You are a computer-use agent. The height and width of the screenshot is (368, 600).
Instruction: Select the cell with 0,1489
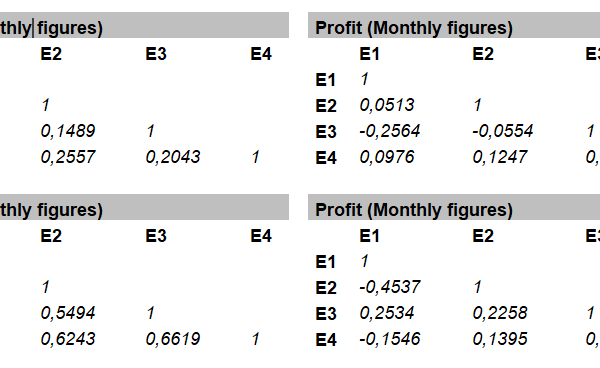pyautogui.click(x=68, y=131)
